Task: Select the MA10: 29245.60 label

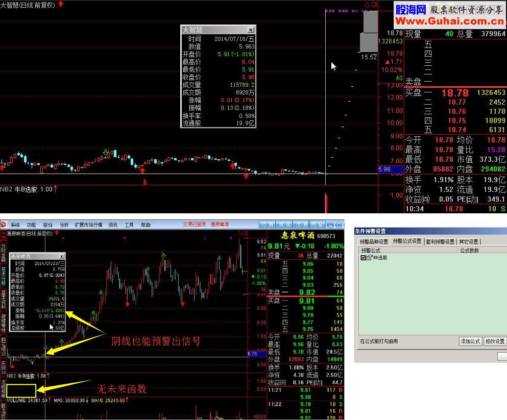Action: [108, 400]
